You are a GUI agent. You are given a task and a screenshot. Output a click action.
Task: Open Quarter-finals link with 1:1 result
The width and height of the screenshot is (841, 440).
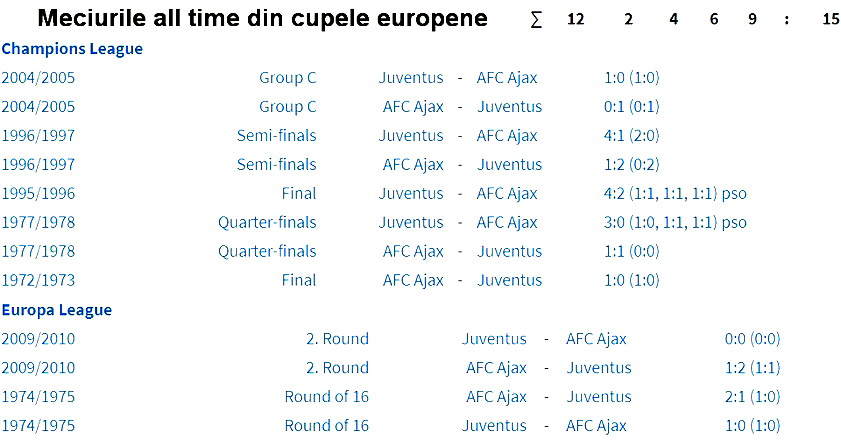click(x=267, y=252)
